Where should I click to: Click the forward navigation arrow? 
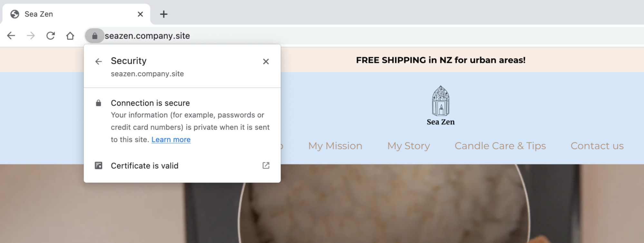click(31, 36)
